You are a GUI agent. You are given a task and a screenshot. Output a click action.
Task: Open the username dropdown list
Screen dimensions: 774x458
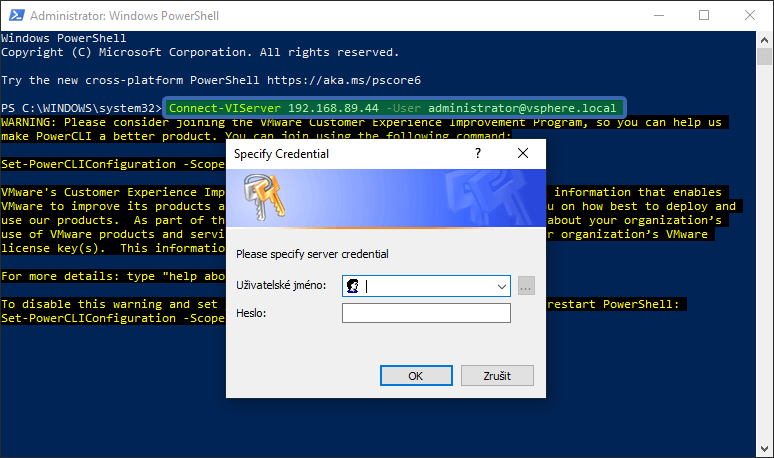point(502,286)
